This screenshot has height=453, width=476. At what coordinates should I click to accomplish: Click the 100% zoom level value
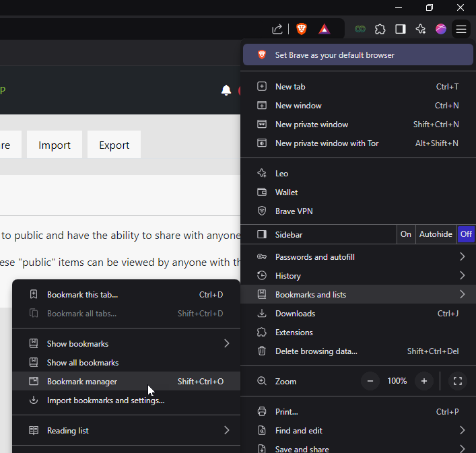tap(397, 381)
